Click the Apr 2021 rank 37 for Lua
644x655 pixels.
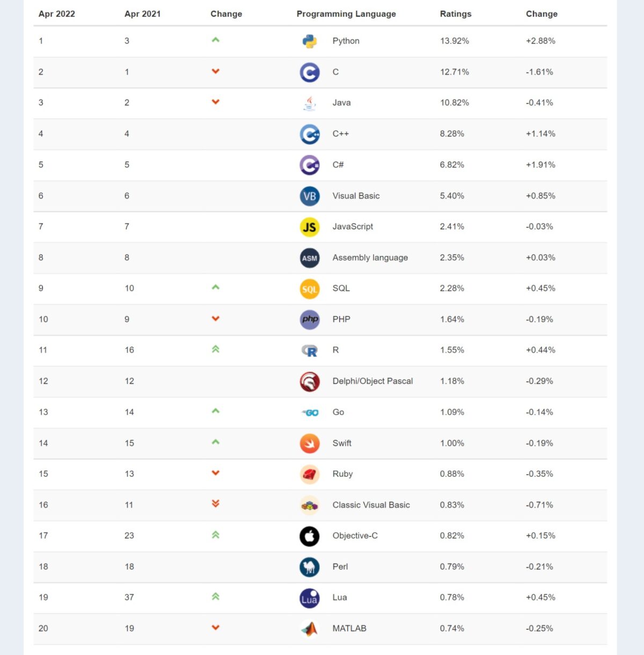point(129,598)
